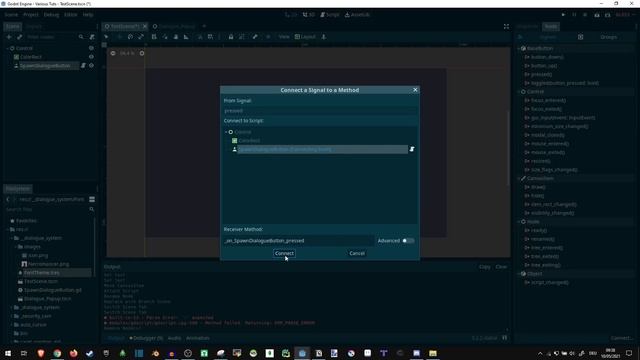
Task: Select ColorRect node in the dialog tree
Action: click(249, 140)
